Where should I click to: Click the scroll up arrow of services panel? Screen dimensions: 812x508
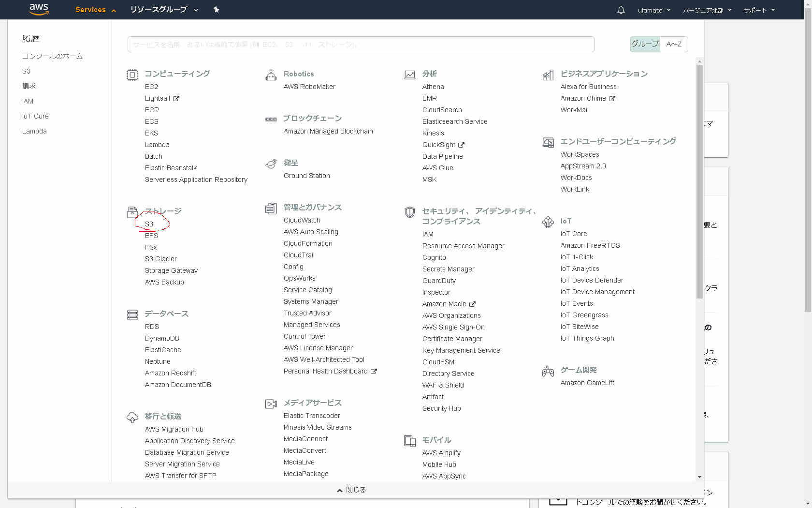(699, 61)
